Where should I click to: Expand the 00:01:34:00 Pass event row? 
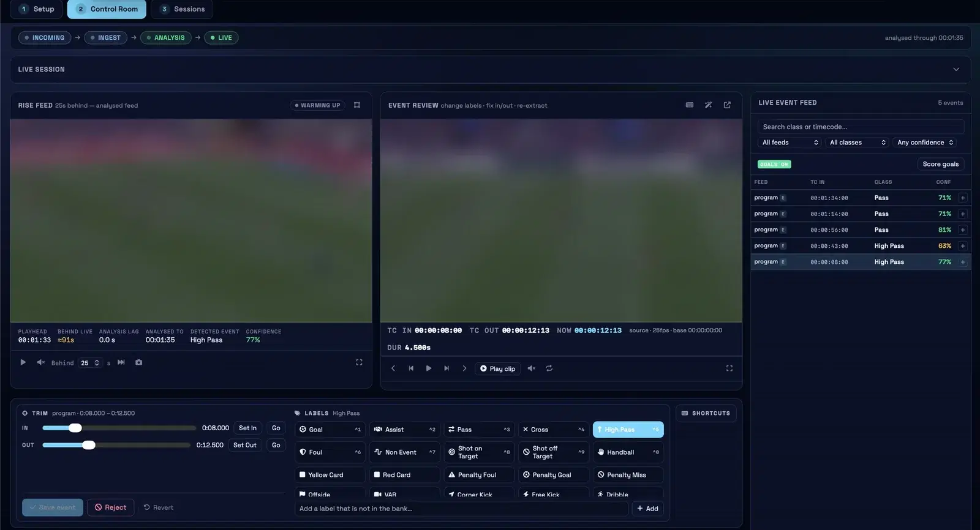pos(963,198)
